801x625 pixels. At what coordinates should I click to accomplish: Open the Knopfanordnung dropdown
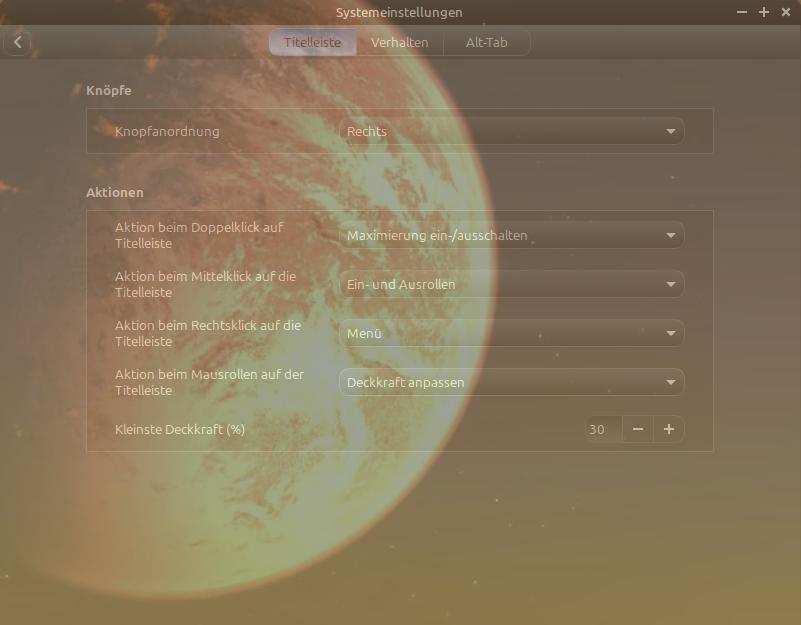click(x=511, y=131)
